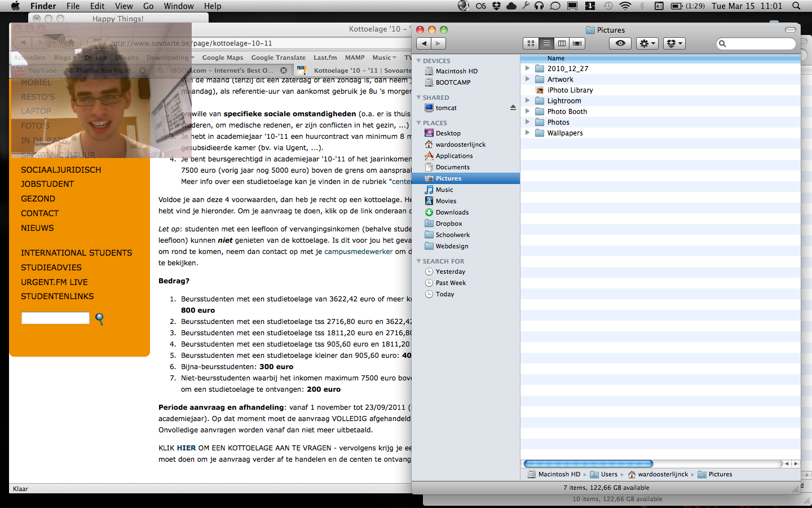This screenshot has width=812, height=508.
Task: Expand the Wallpapers folder triangle
Action: click(528, 133)
